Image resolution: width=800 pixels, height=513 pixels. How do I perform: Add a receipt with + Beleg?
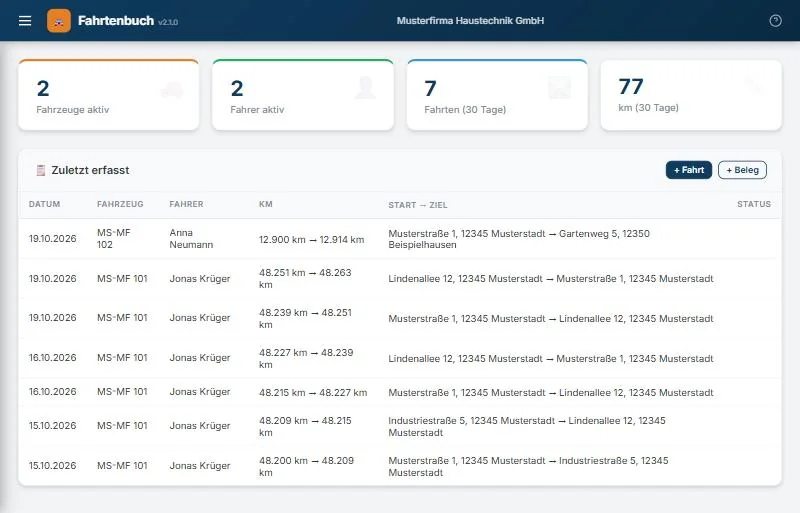pyautogui.click(x=742, y=170)
